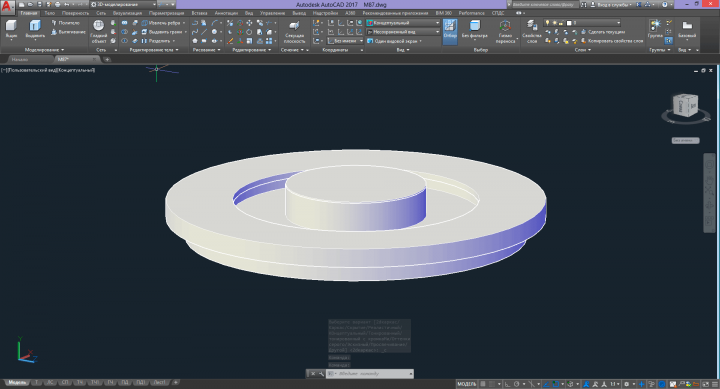The image size is (720, 389).
Task: Select the Box (Ящик) solid tool
Action: click(x=11, y=29)
